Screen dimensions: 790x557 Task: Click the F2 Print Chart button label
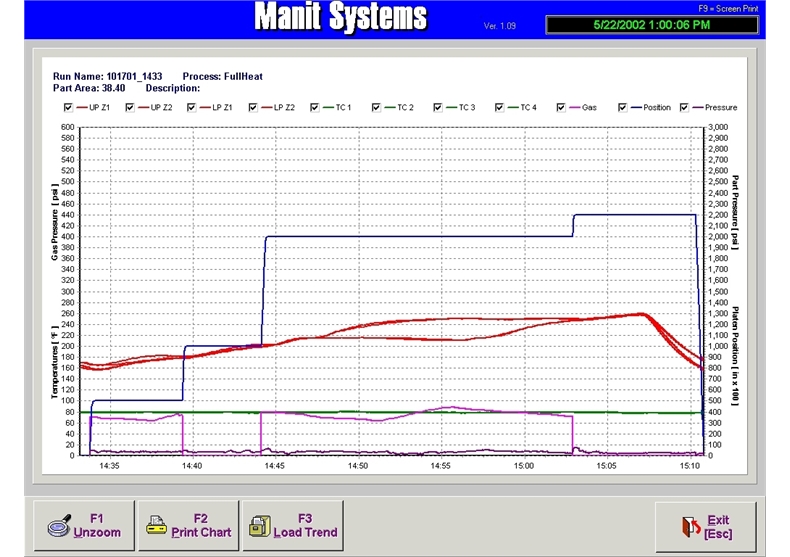[201, 525]
